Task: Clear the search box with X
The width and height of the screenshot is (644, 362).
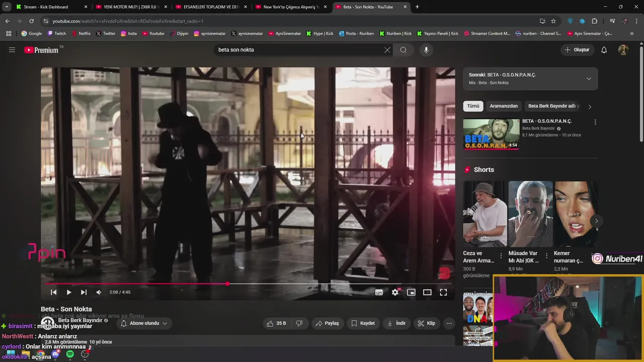Action: pyautogui.click(x=387, y=50)
